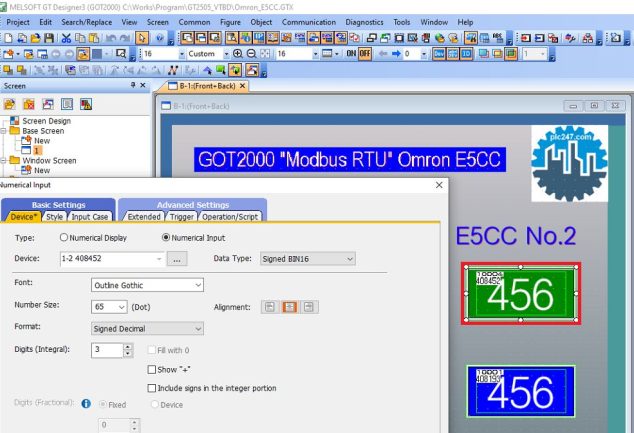This screenshot has height=433, width=634.
Task: Set alignment to right
Action: click(x=309, y=307)
